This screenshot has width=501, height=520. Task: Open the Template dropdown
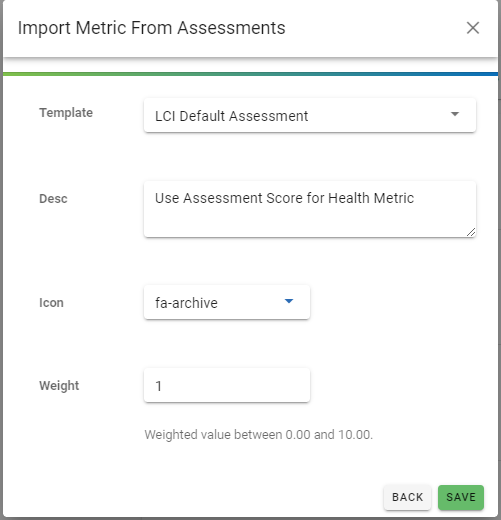pyautogui.click(x=310, y=115)
